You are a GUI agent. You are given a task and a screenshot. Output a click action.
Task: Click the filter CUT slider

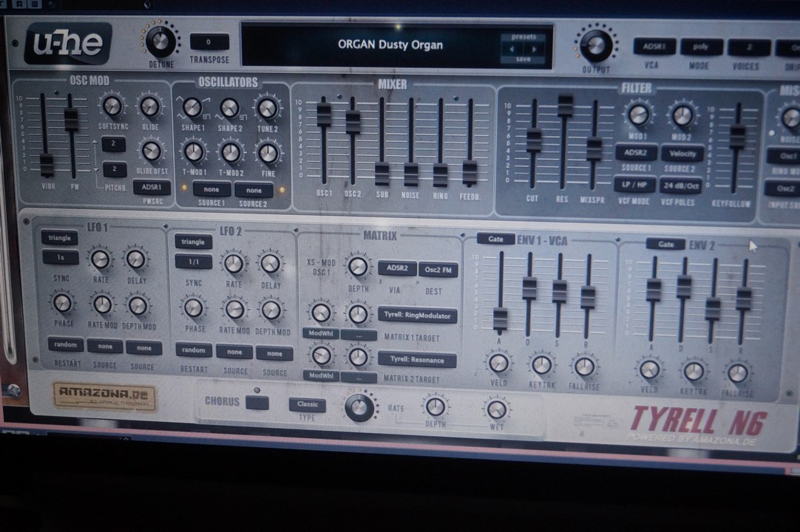point(534,140)
